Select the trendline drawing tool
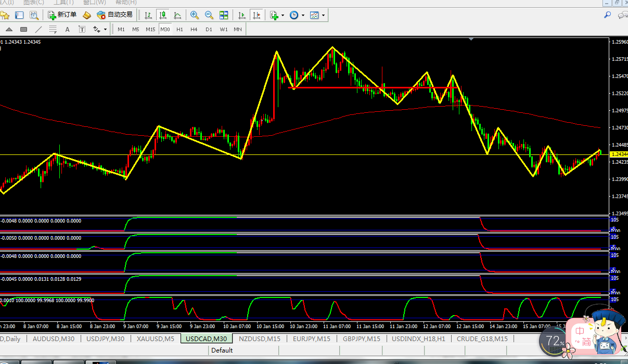This screenshot has width=628, height=364. 38,29
